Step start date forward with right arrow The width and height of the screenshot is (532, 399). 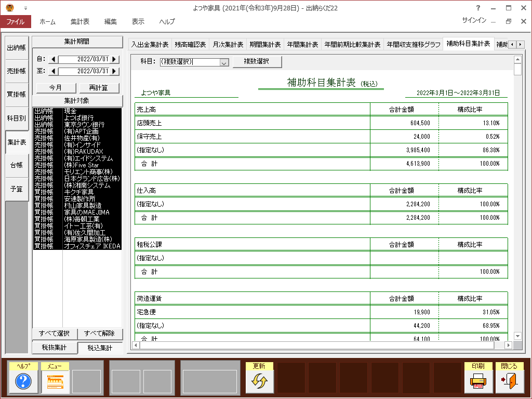pos(115,59)
